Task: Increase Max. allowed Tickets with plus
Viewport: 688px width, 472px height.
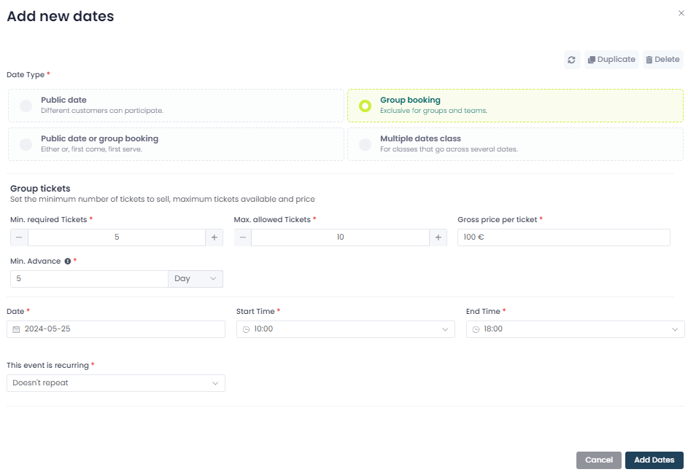Action: pyautogui.click(x=438, y=237)
